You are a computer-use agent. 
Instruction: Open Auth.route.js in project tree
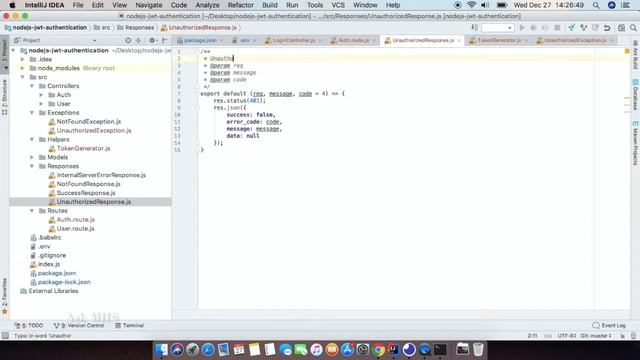[76, 220]
